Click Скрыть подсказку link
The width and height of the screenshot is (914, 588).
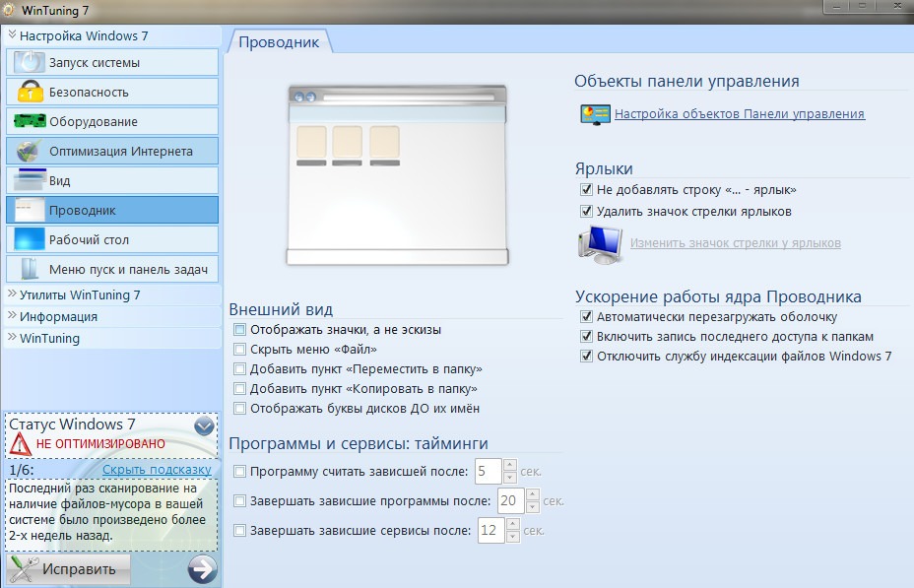(157, 469)
